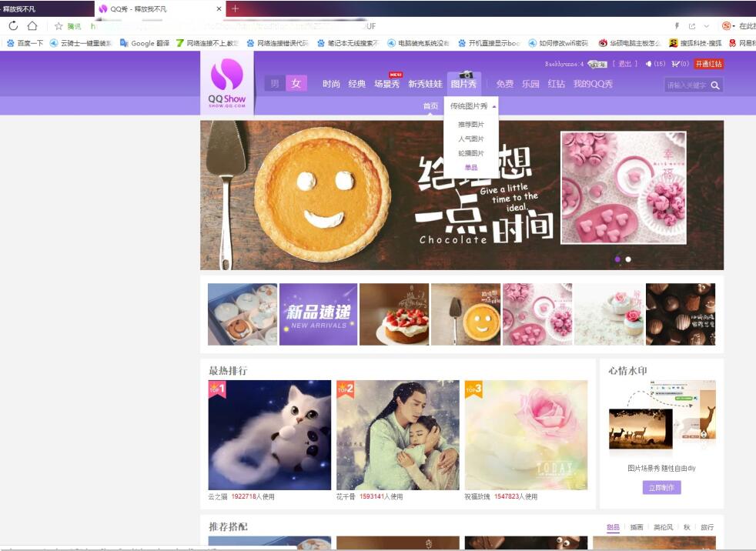Viewport: 756px width, 551px height.
Task: Select 推荐图片 from the dropdown
Action: 471,125
